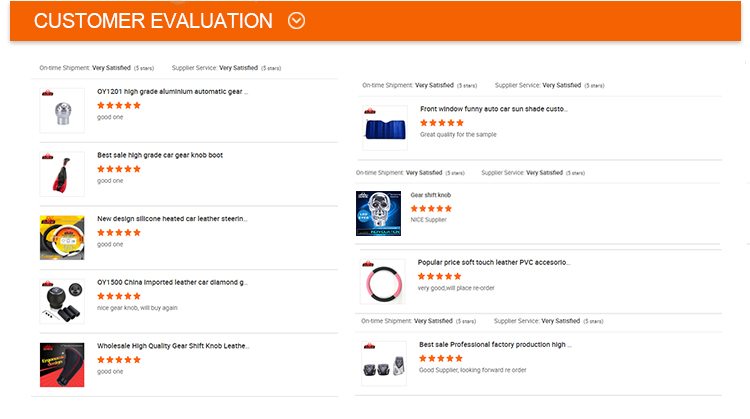Click the factory production pedals thumbnail
The width and height of the screenshot is (750, 419).
384,361
